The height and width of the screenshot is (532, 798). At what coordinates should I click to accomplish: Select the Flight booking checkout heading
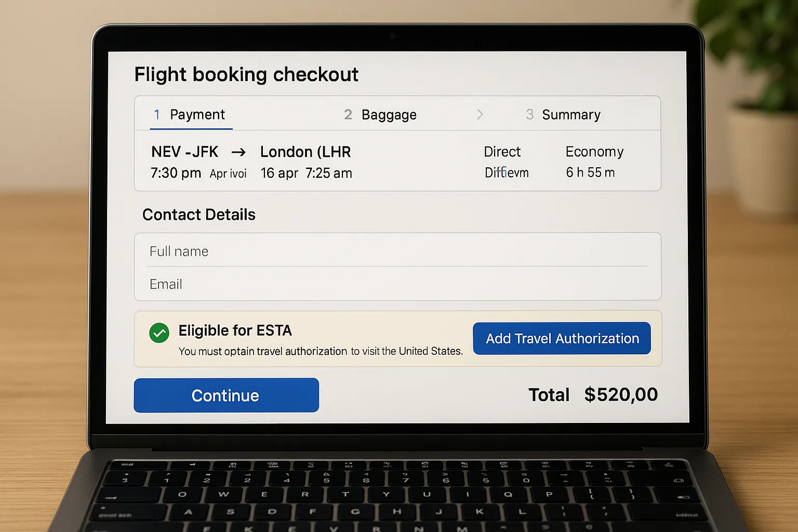pyautogui.click(x=246, y=74)
